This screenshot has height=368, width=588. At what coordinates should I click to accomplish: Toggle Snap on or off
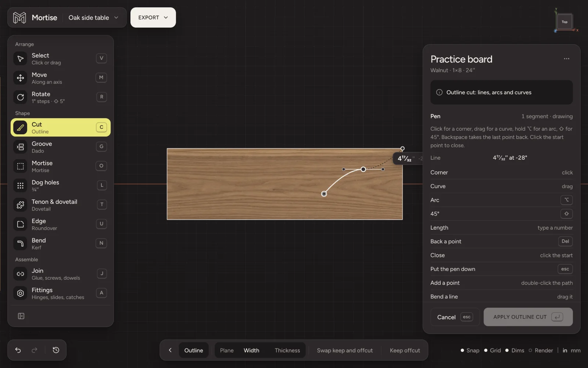(470, 350)
